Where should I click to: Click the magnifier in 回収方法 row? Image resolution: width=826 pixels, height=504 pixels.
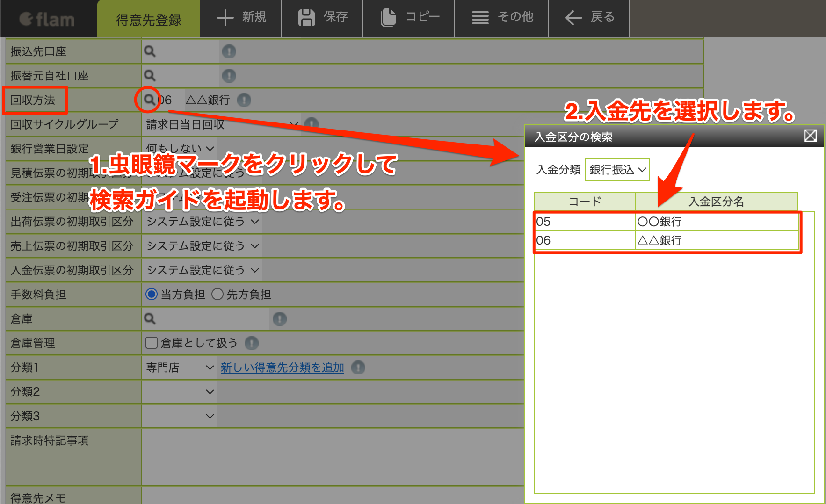(x=149, y=100)
